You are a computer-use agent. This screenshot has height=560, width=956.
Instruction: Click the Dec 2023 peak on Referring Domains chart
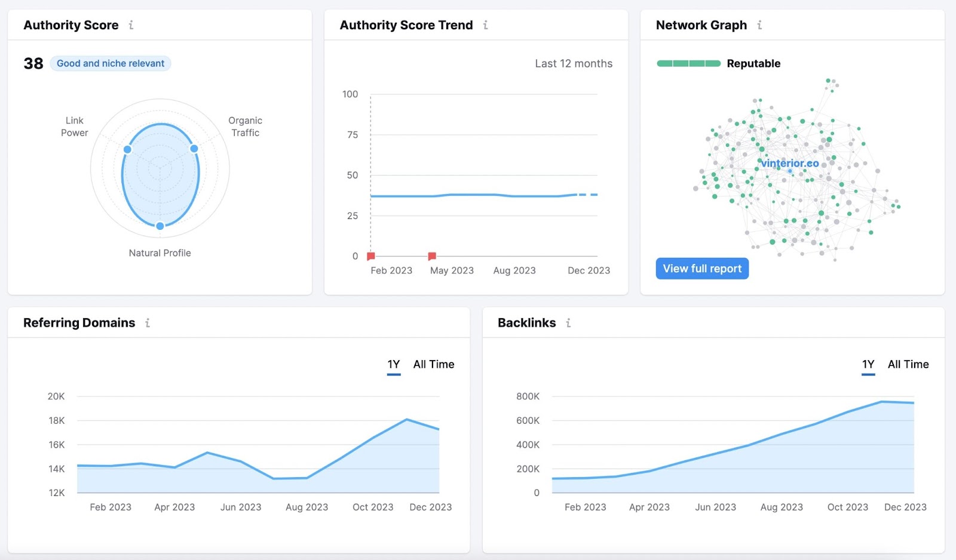407,419
